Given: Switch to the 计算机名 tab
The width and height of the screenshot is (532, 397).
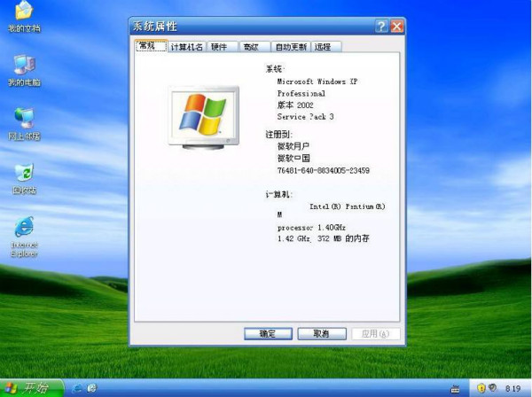Looking at the screenshot, I should click(x=186, y=47).
